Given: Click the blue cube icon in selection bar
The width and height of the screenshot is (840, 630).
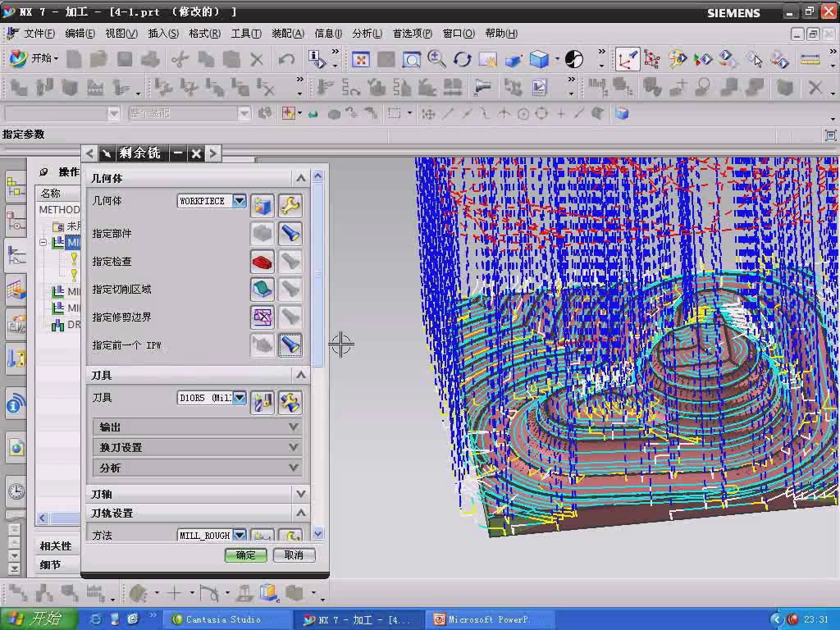Looking at the screenshot, I should [x=622, y=113].
